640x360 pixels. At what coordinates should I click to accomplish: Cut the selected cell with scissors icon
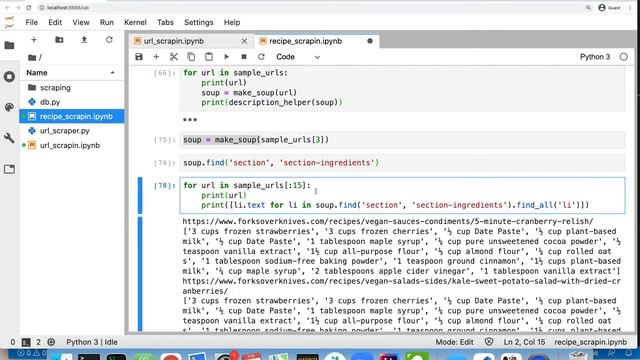click(173, 57)
